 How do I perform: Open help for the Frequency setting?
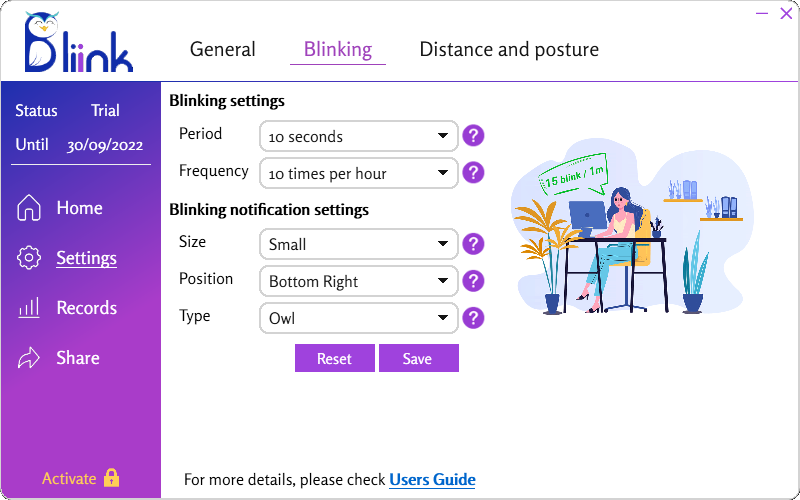click(x=473, y=172)
